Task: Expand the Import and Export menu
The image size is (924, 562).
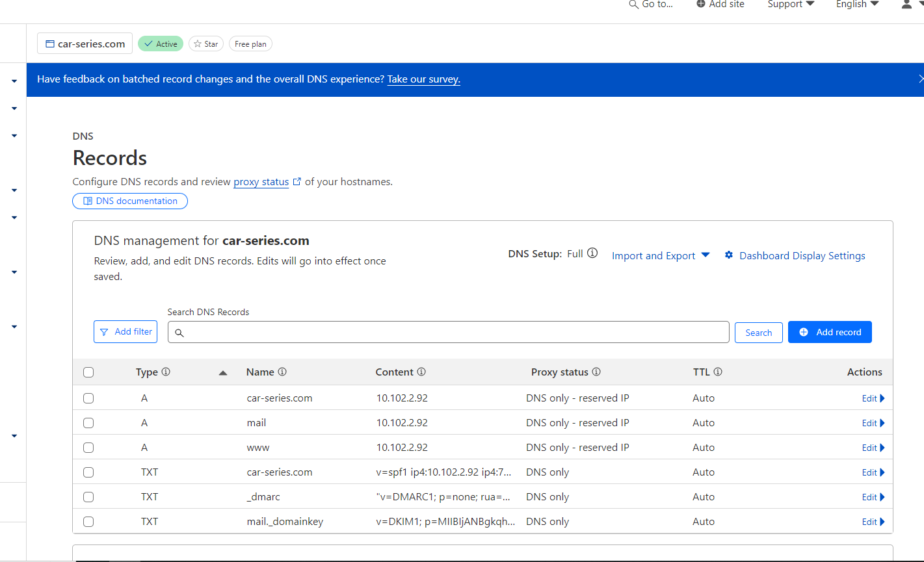Action: coord(661,256)
